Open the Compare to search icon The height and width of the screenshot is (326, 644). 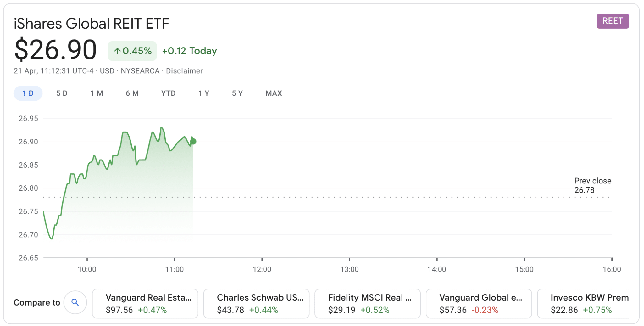pyautogui.click(x=75, y=302)
